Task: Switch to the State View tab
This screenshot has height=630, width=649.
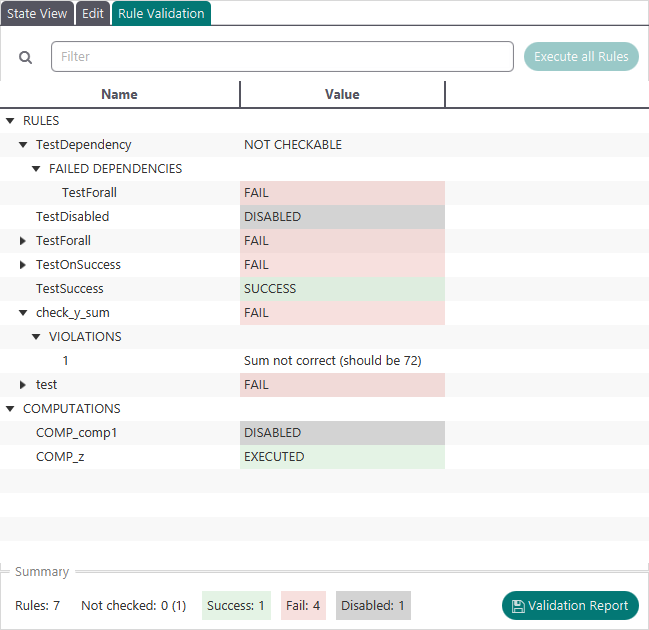Action: (37, 13)
